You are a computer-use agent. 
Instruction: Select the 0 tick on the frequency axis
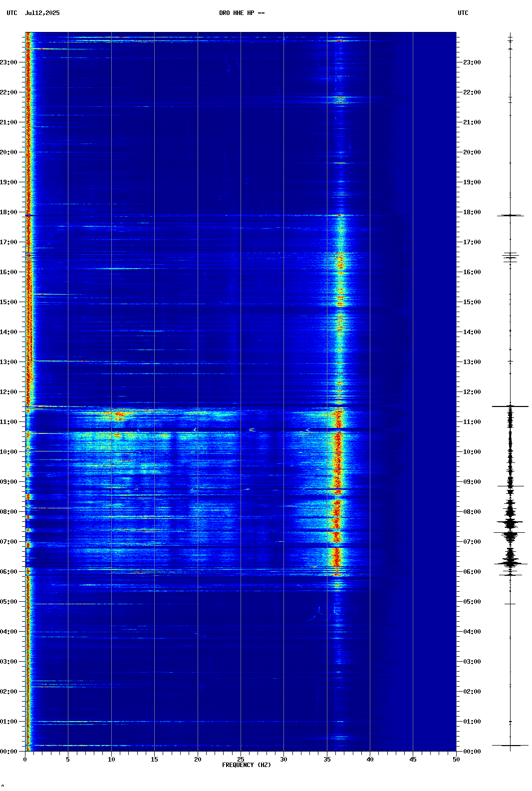pyautogui.click(x=25, y=760)
